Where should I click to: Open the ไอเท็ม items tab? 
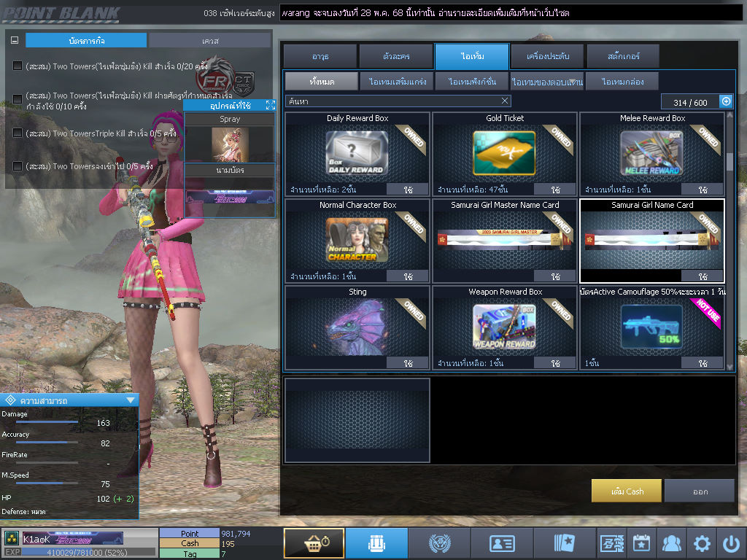pos(472,56)
